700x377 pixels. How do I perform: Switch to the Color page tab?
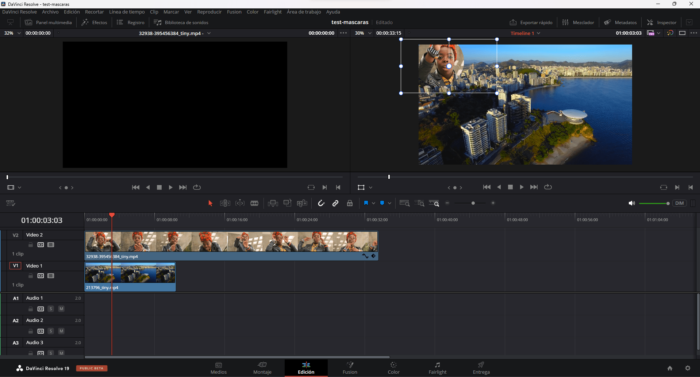(x=393, y=368)
